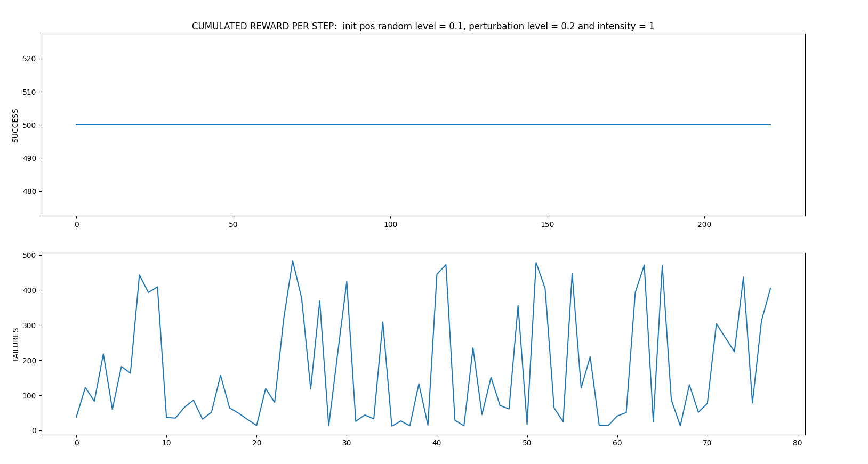The image size is (868, 464).
Task: Select the 510 tick on SUCCESS axis
Action: tap(30, 92)
